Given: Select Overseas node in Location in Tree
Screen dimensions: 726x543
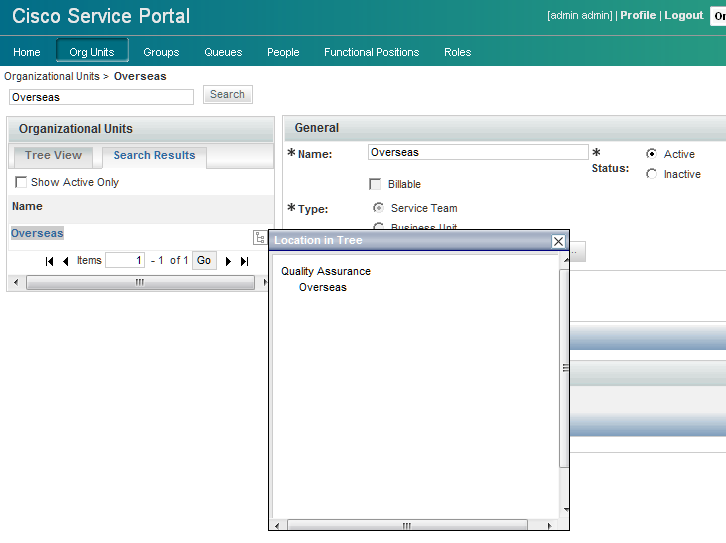Looking at the screenshot, I should pos(323,287).
